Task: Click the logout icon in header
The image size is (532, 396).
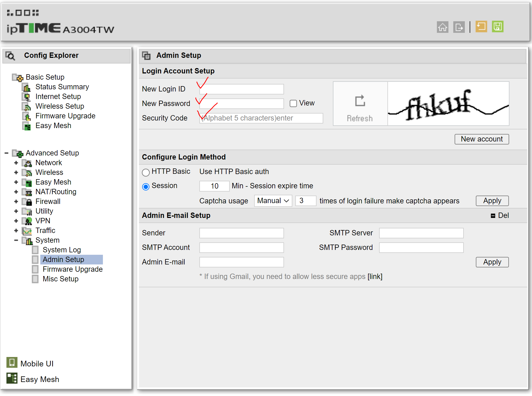Action: point(459,27)
